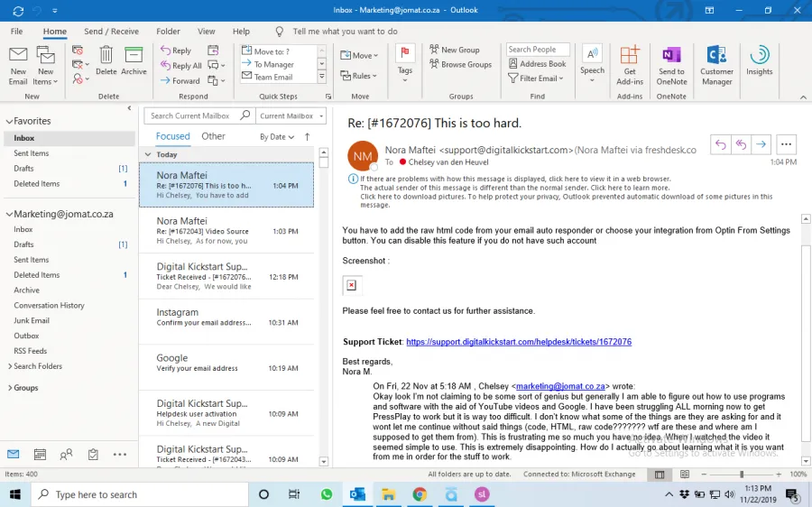
Task: Reverse sort order with the arrow
Action: 307,137
